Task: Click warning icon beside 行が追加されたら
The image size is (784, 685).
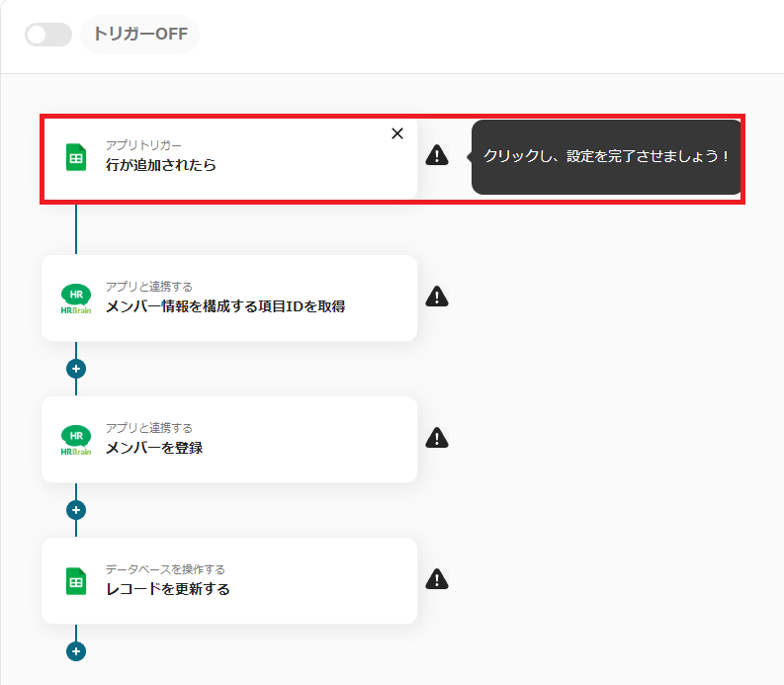Action: 437,155
